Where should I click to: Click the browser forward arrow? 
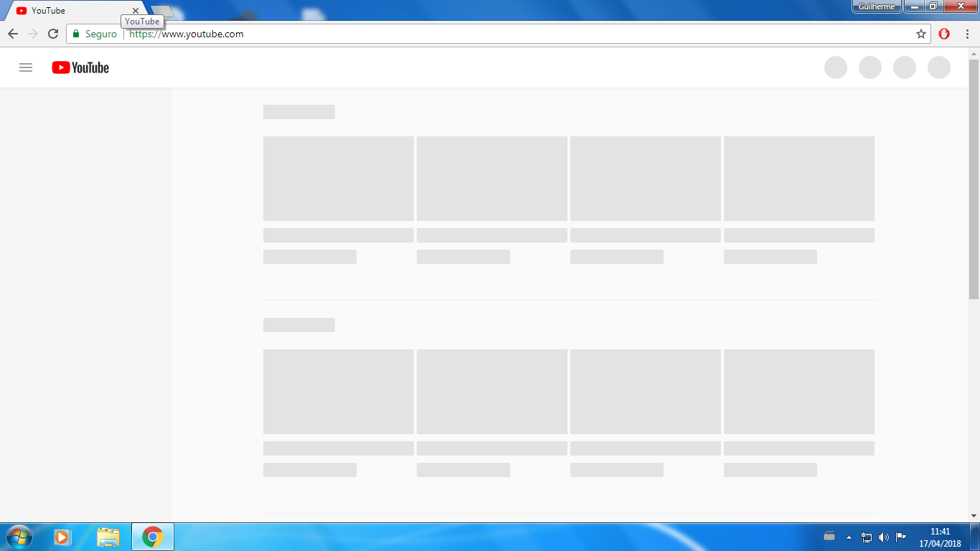pyautogui.click(x=33, y=34)
